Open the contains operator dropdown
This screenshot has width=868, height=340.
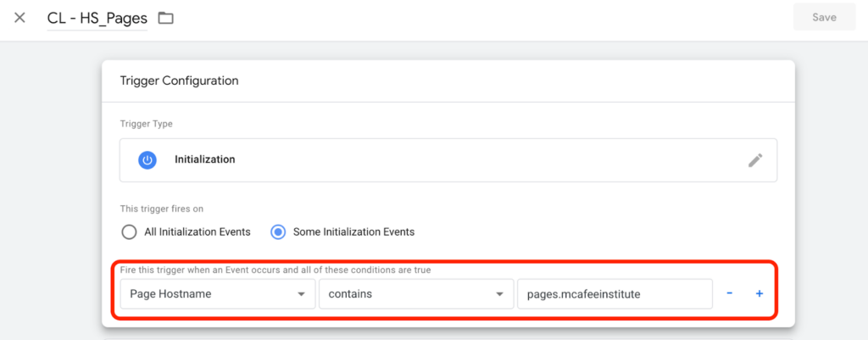click(x=416, y=294)
